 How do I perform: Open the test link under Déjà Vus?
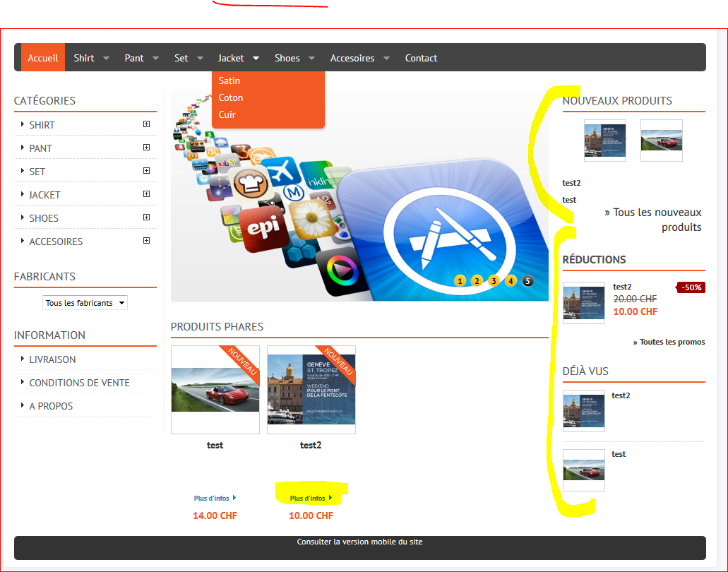pyautogui.click(x=619, y=454)
